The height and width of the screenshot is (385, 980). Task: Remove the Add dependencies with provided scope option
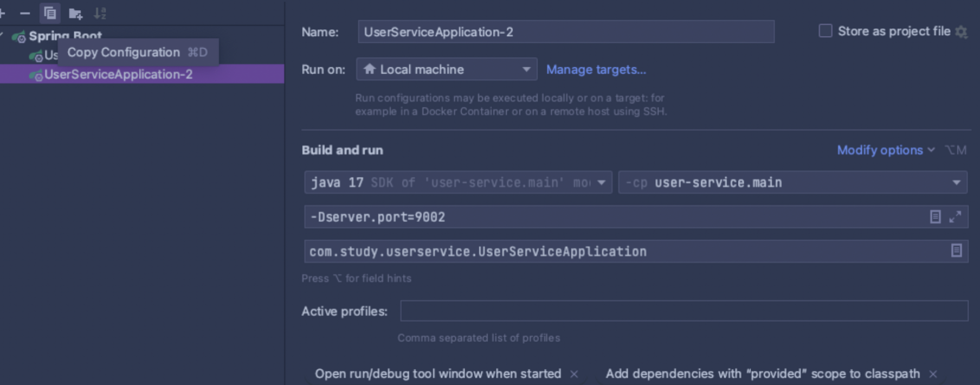click(x=933, y=374)
